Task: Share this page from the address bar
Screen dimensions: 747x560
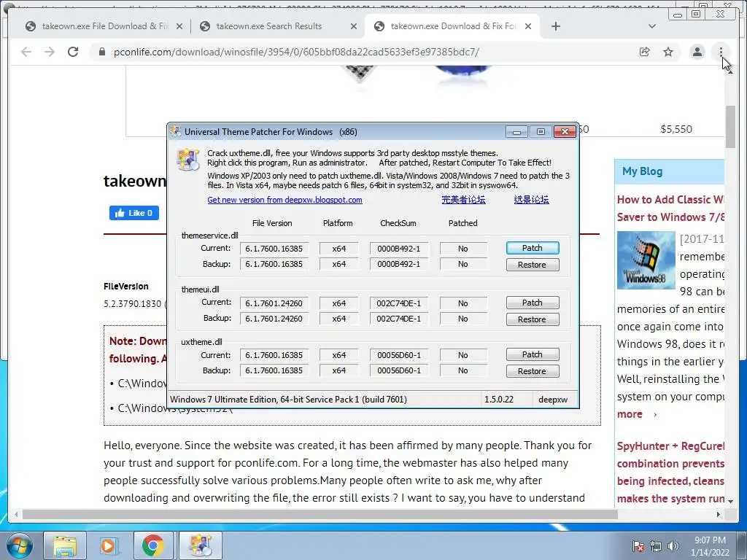Action: click(645, 52)
